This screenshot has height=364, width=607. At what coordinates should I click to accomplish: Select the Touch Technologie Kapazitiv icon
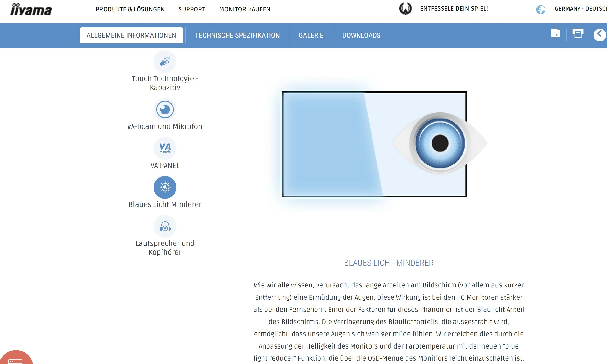[165, 62]
